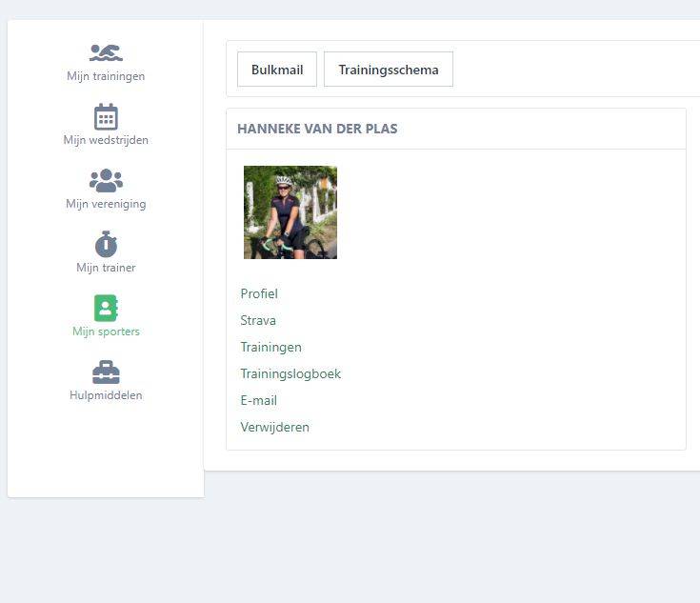The height and width of the screenshot is (603, 700).
Task: Click the toolbox icon for Hulpmiddelen
Action: coord(106,372)
